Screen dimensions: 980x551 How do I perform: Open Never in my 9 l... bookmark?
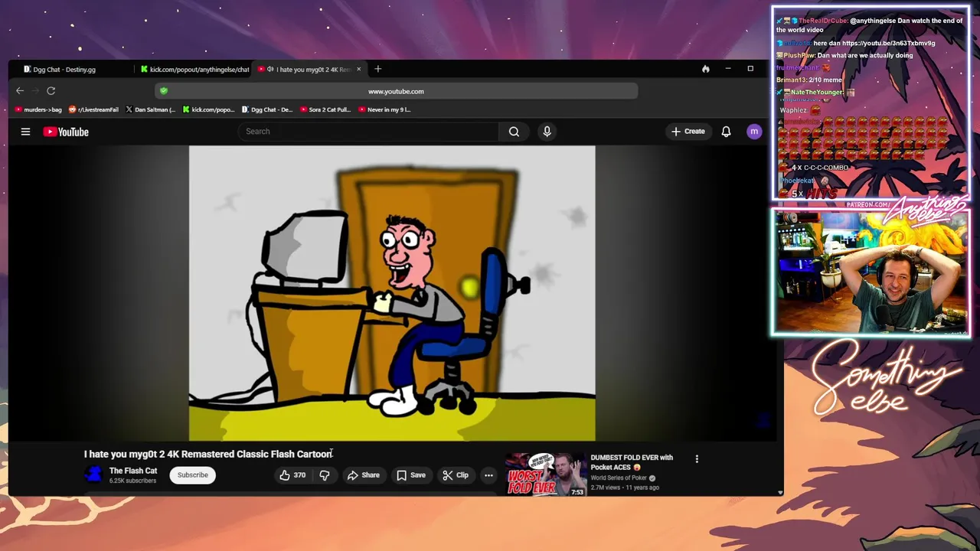coord(384,109)
